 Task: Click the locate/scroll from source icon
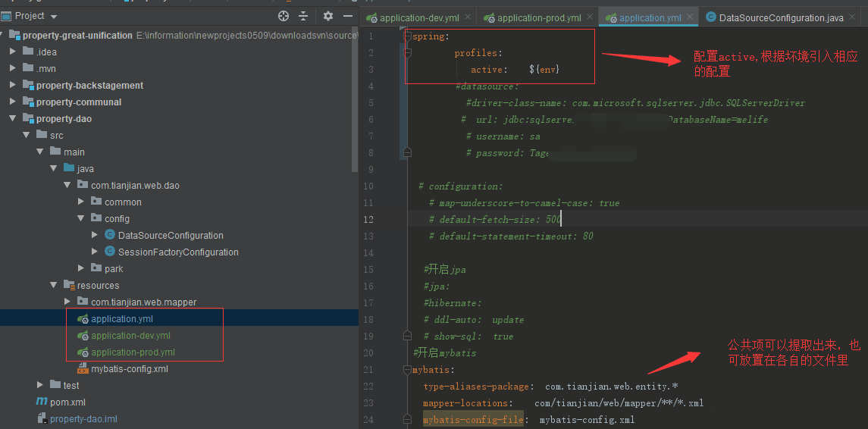click(284, 16)
